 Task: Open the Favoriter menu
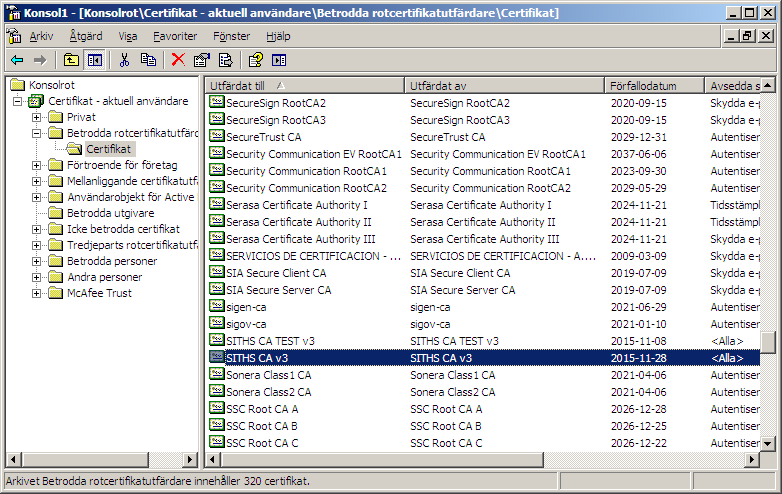point(175,36)
